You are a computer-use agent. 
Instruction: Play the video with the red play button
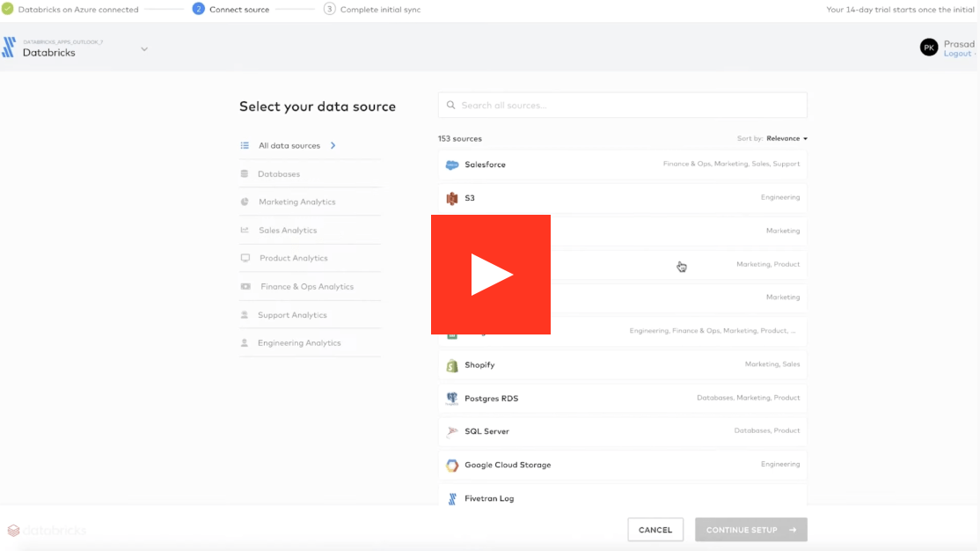point(490,275)
